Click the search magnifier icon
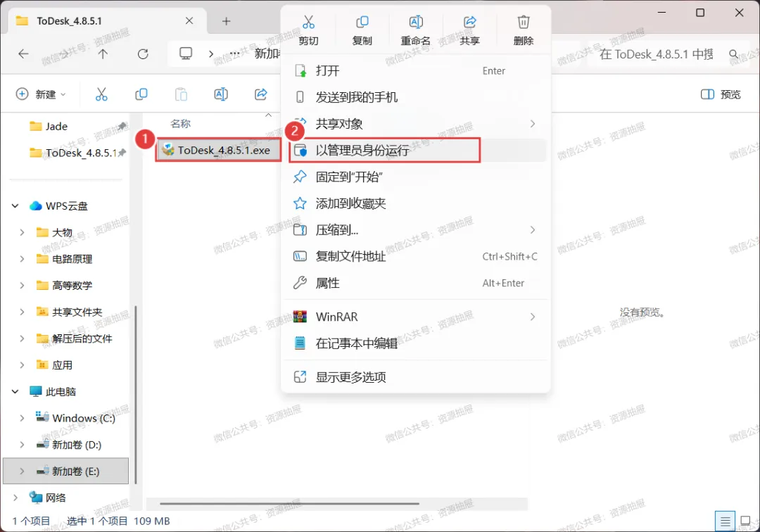The image size is (760, 532). [734, 54]
